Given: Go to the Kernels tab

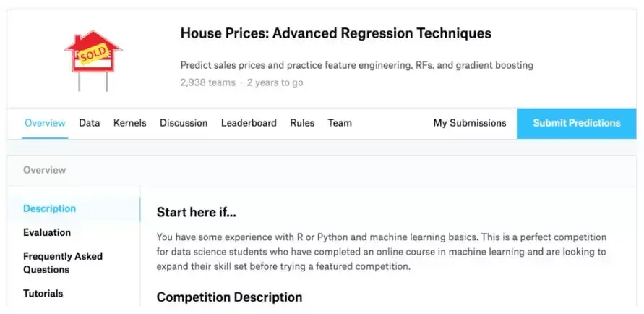Looking at the screenshot, I should click(x=129, y=123).
